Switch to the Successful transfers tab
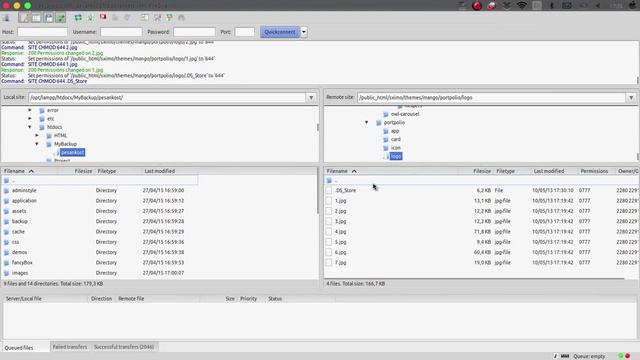This screenshot has height=360, width=640. coord(124,347)
